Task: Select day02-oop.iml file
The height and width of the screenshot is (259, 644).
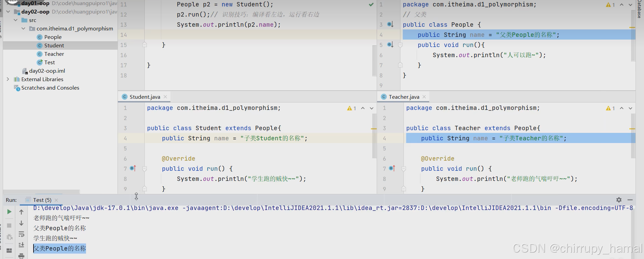Action: tap(47, 71)
